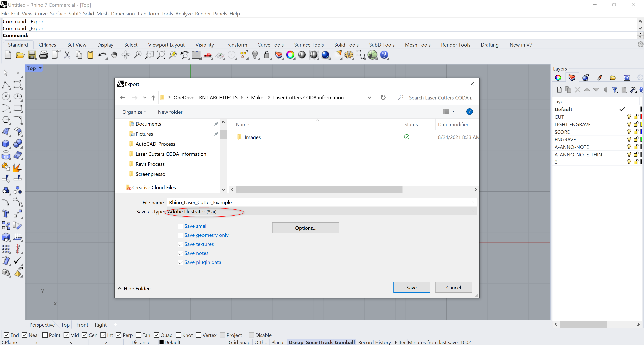Click the Delete layer X icon

(x=577, y=90)
